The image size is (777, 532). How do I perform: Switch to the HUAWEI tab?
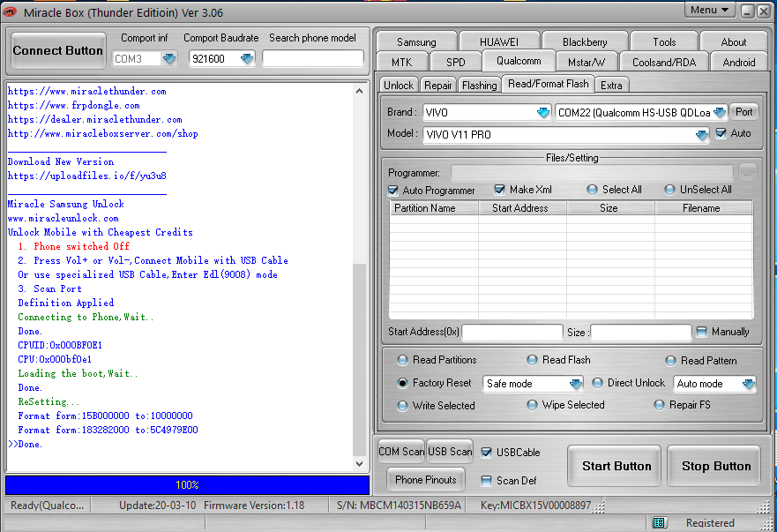tap(499, 42)
